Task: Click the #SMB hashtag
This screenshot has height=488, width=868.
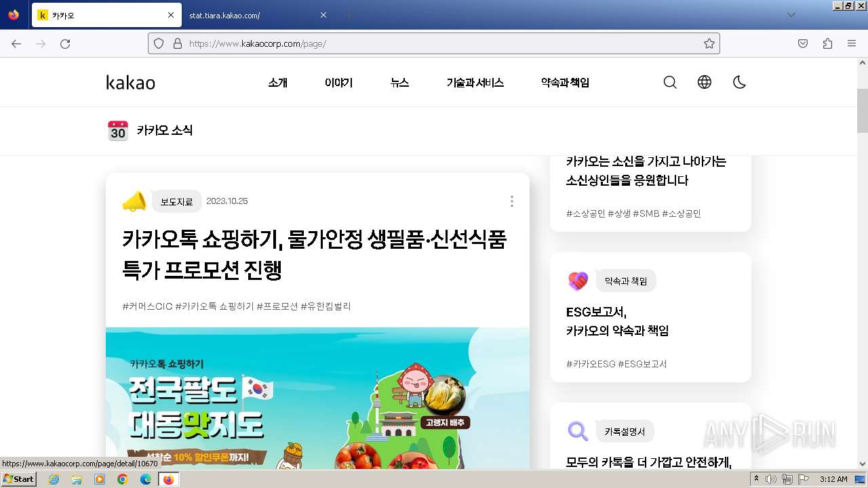Action: (x=646, y=213)
